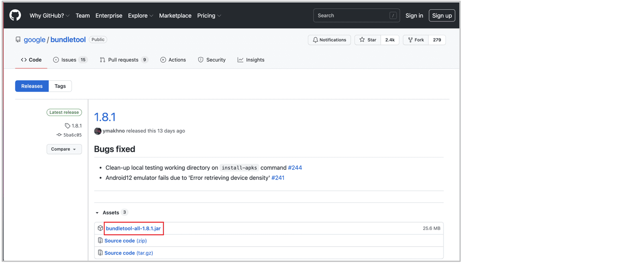Click the GitHub octocat logo
Screen dimensions: 644x265
(x=15, y=16)
